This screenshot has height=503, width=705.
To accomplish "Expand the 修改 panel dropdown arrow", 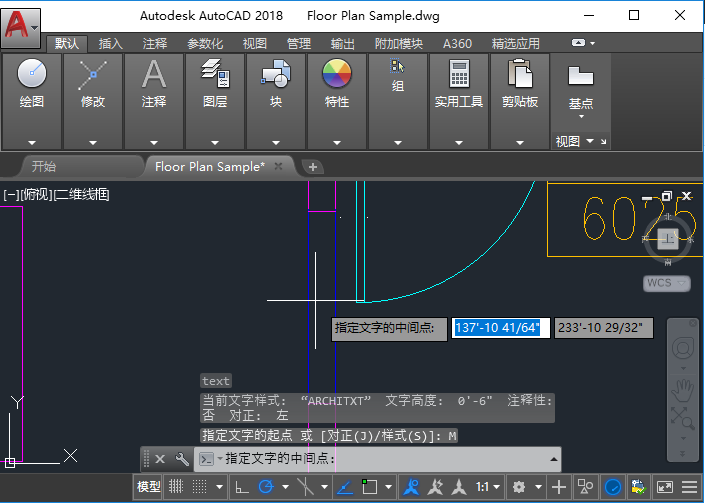I will pyautogui.click(x=93, y=143).
